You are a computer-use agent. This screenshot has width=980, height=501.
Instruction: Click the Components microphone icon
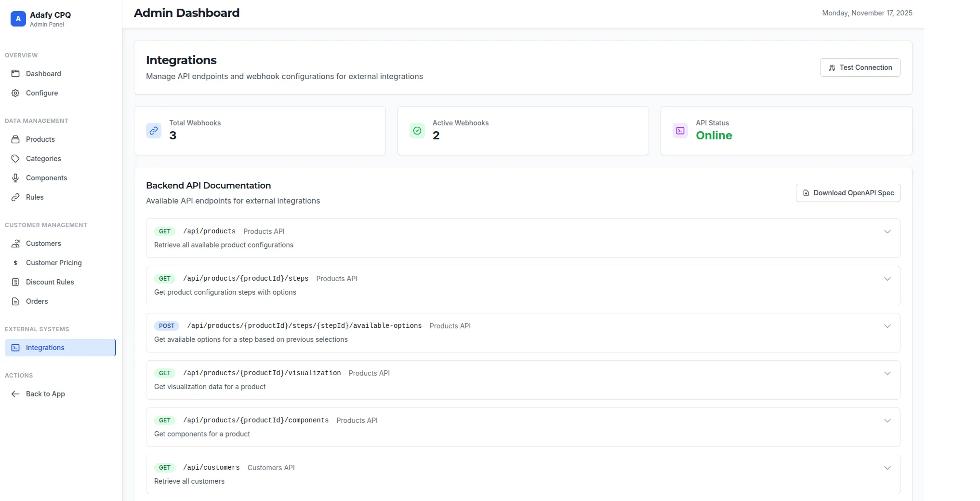click(15, 177)
